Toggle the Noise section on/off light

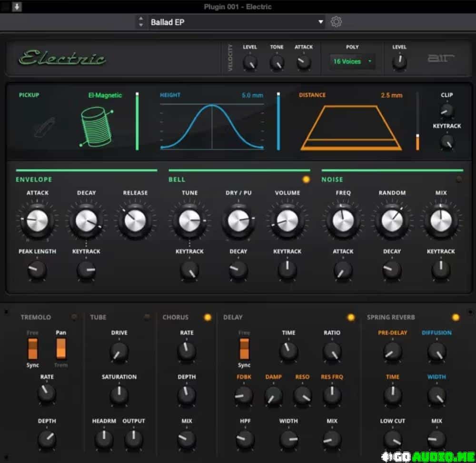tap(459, 180)
